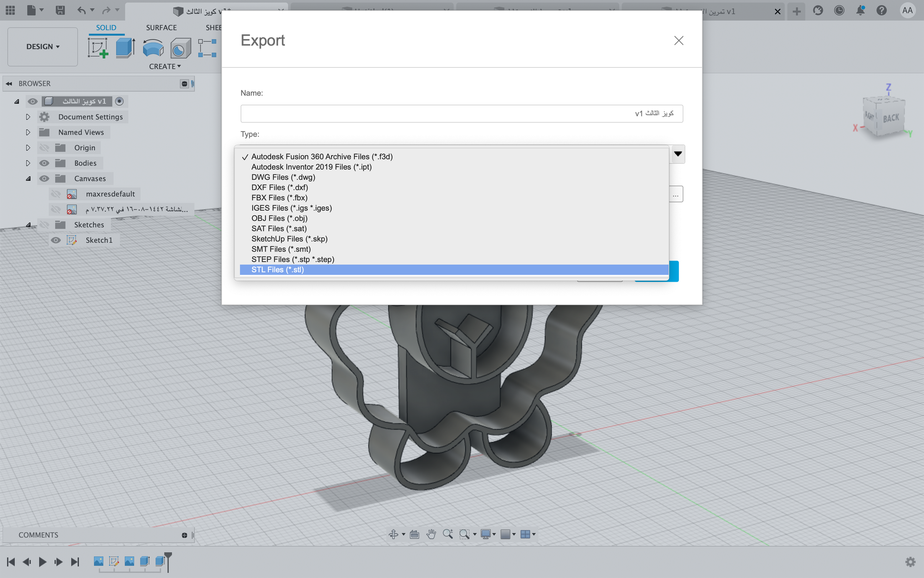Click the browse location ellipsis button

(676, 194)
